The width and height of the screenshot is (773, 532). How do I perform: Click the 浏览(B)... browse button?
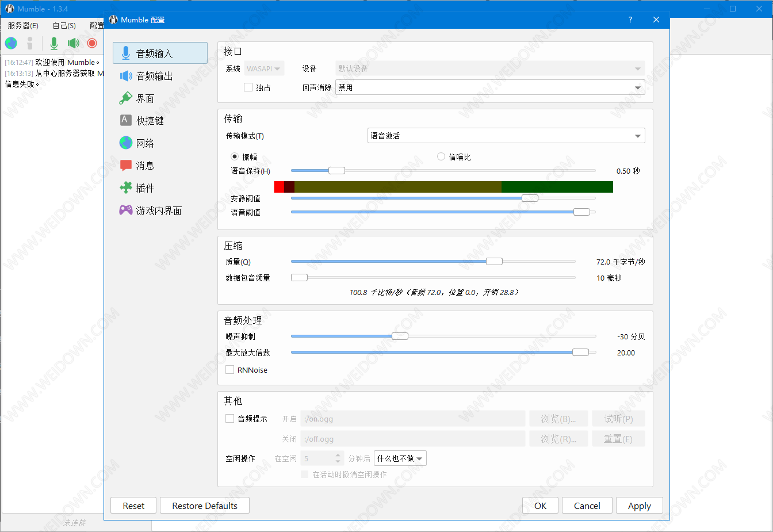point(558,419)
